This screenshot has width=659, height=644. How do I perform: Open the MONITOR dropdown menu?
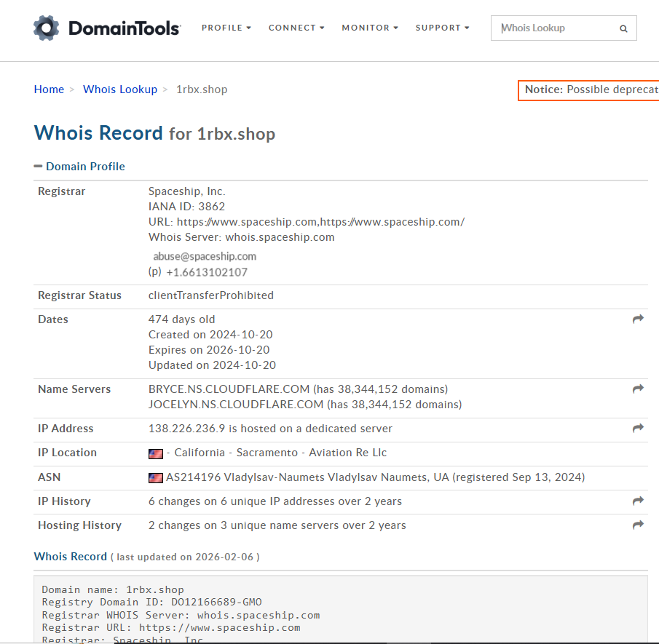tap(370, 28)
